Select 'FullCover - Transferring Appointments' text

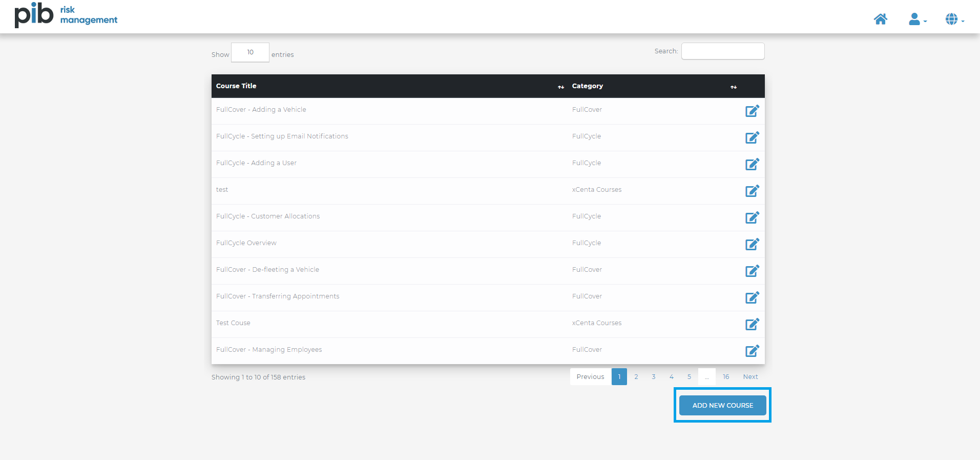pos(278,296)
